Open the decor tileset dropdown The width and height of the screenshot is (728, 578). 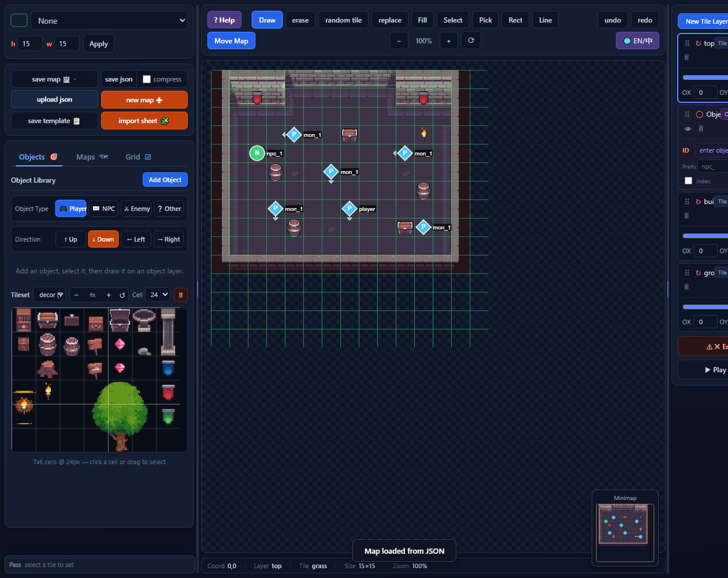49,295
